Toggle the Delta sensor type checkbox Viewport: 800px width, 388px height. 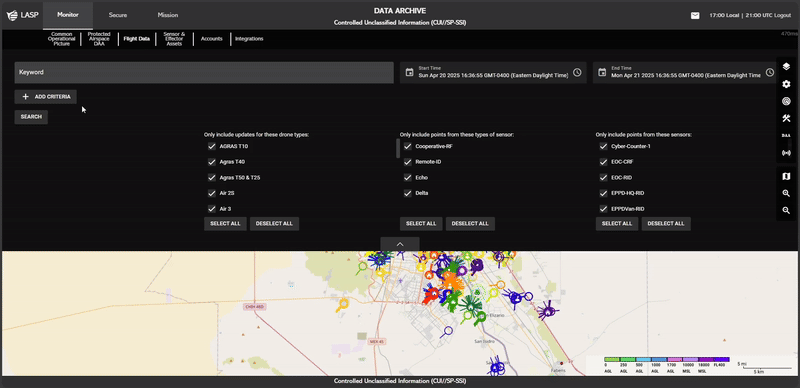tap(408, 193)
